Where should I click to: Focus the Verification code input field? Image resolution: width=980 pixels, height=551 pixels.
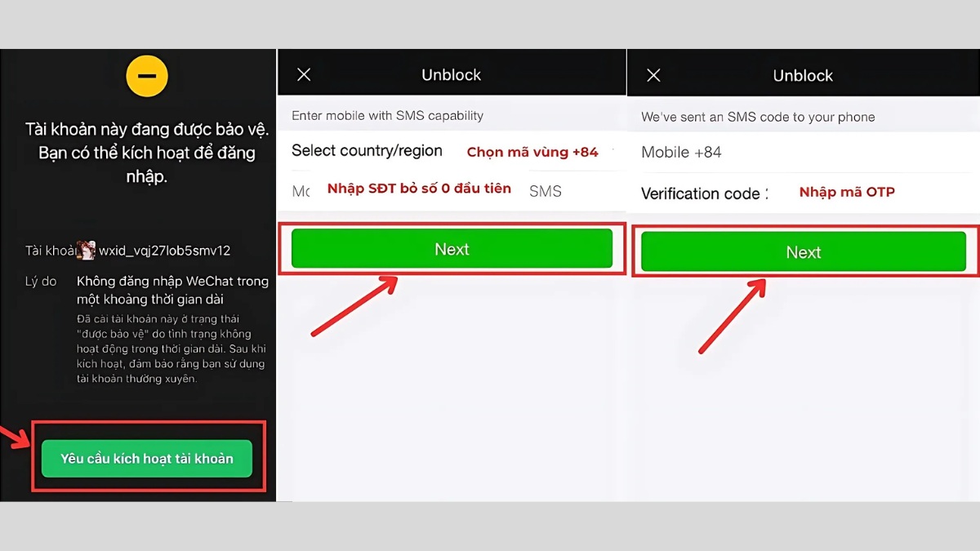point(803,193)
